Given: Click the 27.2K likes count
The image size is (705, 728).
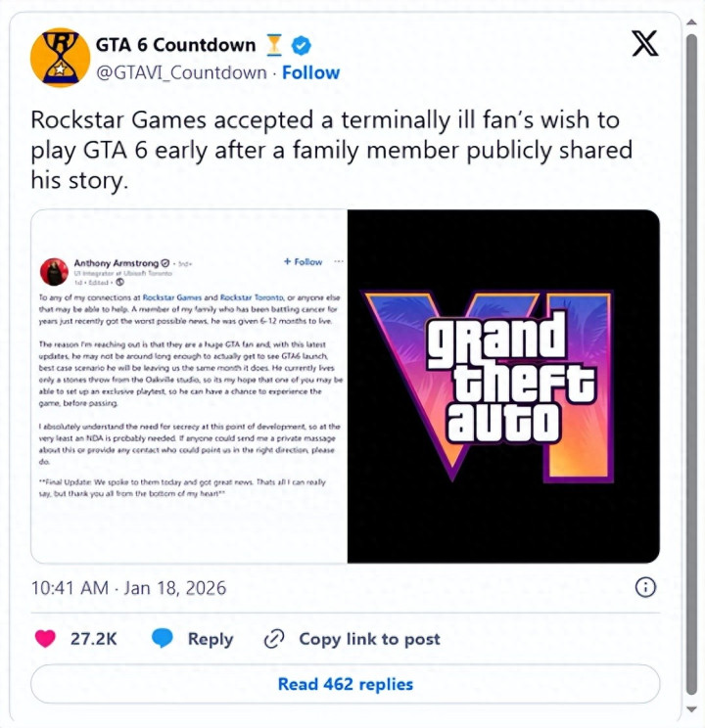Looking at the screenshot, I should point(93,639).
